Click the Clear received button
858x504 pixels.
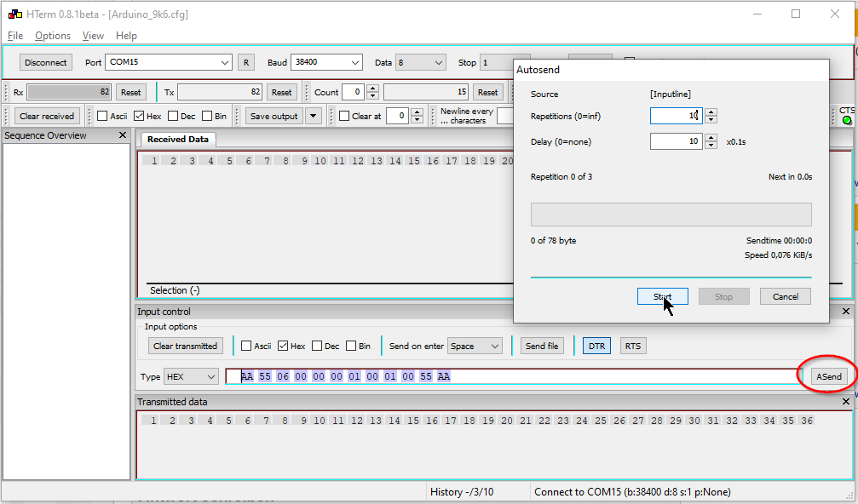click(x=47, y=116)
